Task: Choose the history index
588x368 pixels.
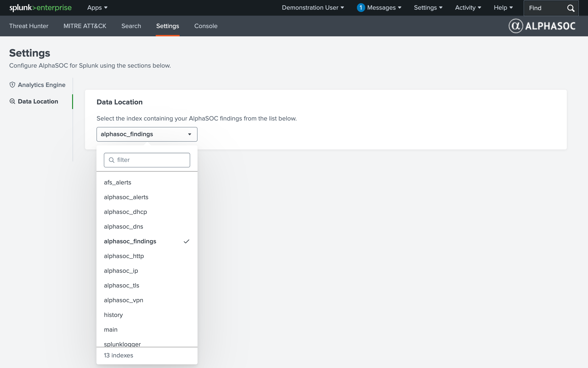Action: pyautogui.click(x=147, y=315)
